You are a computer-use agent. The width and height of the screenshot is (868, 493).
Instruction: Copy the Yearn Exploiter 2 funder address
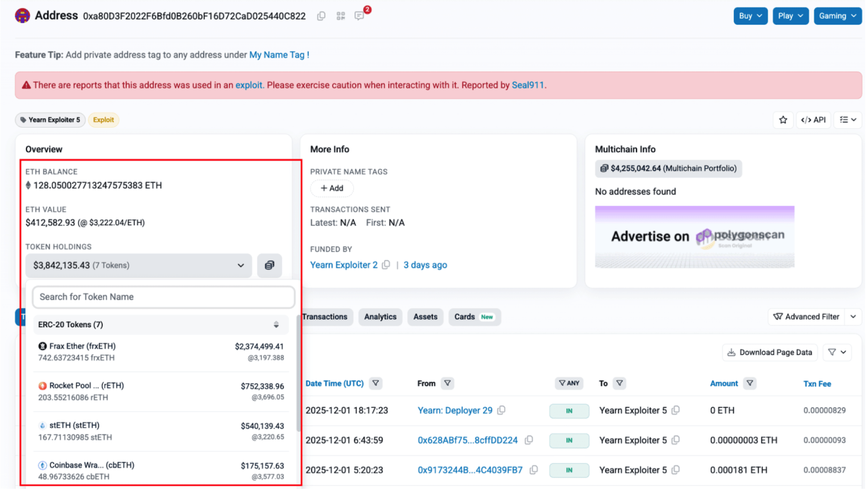pyautogui.click(x=387, y=265)
